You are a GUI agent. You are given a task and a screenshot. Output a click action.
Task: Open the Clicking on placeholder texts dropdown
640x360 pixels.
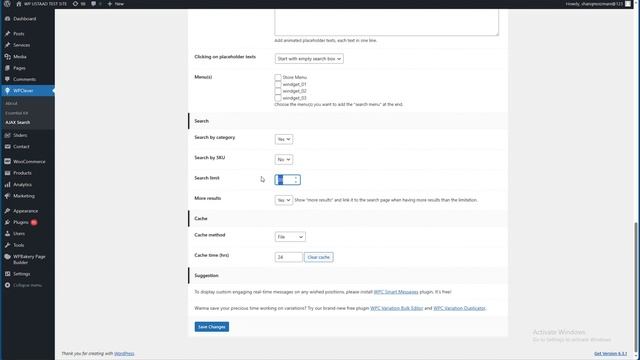coord(309,59)
